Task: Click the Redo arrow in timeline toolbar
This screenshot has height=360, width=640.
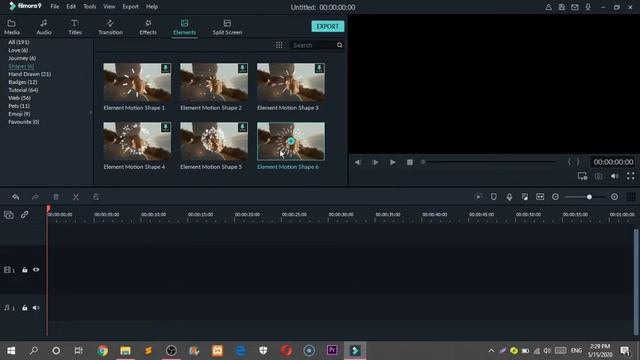Action: [36, 197]
